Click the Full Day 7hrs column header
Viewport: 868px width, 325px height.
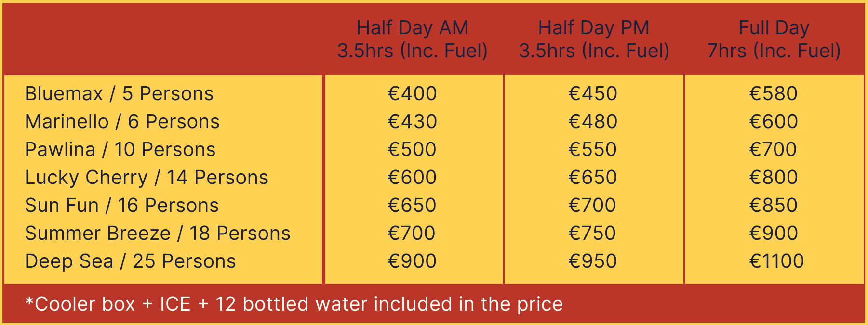point(774,39)
